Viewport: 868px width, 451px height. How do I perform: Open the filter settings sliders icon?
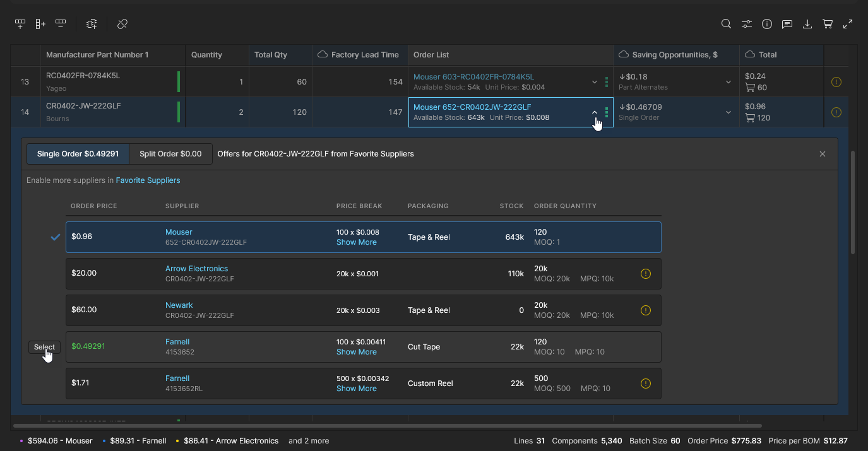coord(747,24)
